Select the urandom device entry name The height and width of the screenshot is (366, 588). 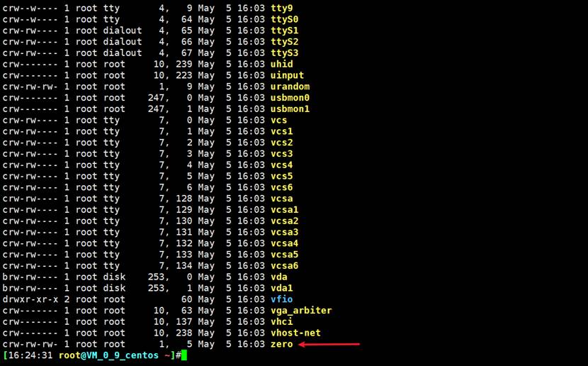click(290, 87)
